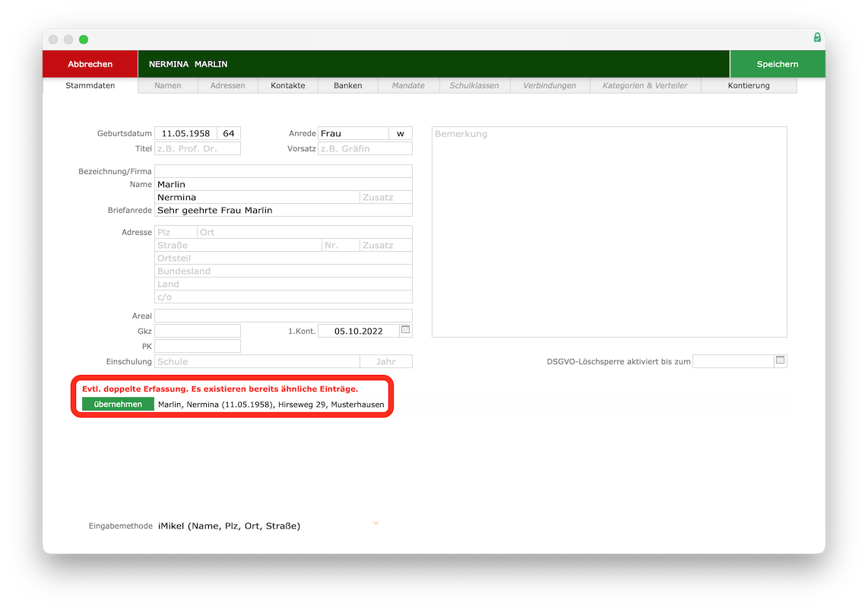Click the Anrede field showing Frau
Image resolution: width=868 pixels, height=610 pixels.
[353, 134]
